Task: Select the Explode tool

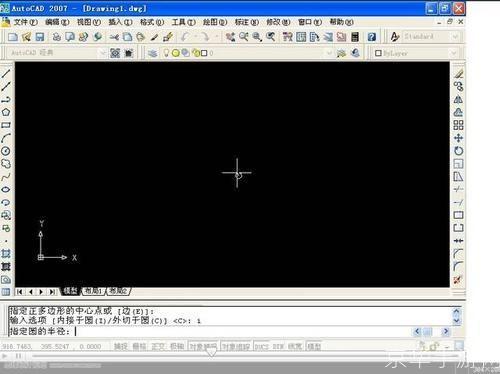Action: pos(459,280)
